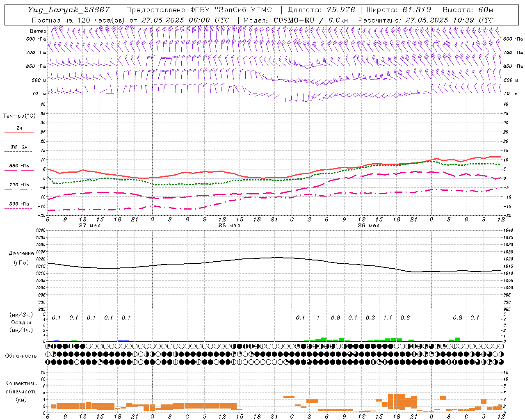Click the 1.1 three-hour precipitation value
This screenshot has height=420, width=525.
(388, 317)
